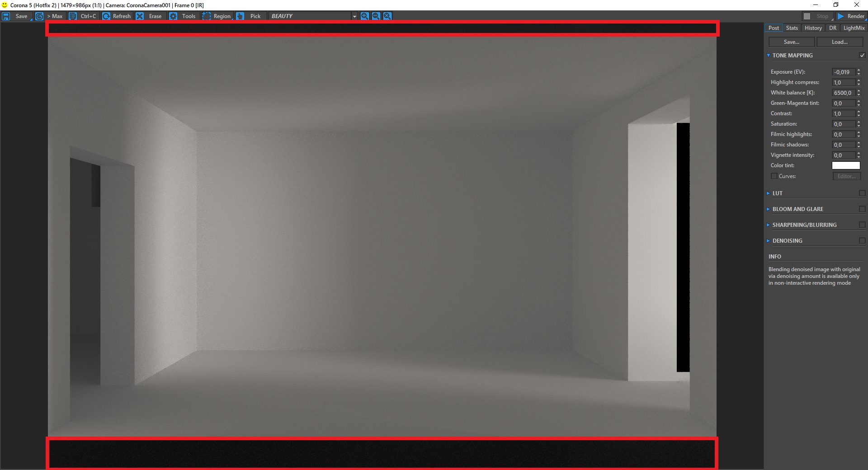This screenshot has height=470, width=868.
Task: Adjust the Contrast spinner arrows
Action: [859, 113]
